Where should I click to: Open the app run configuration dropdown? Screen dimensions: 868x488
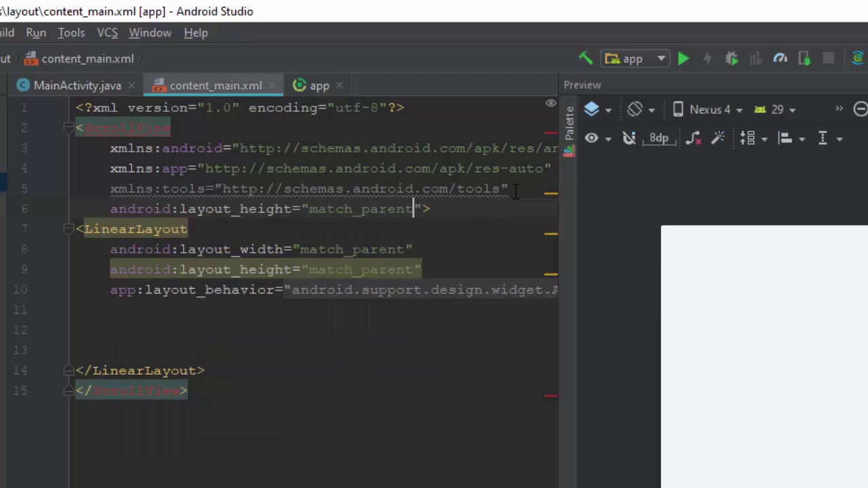(x=635, y=59)
